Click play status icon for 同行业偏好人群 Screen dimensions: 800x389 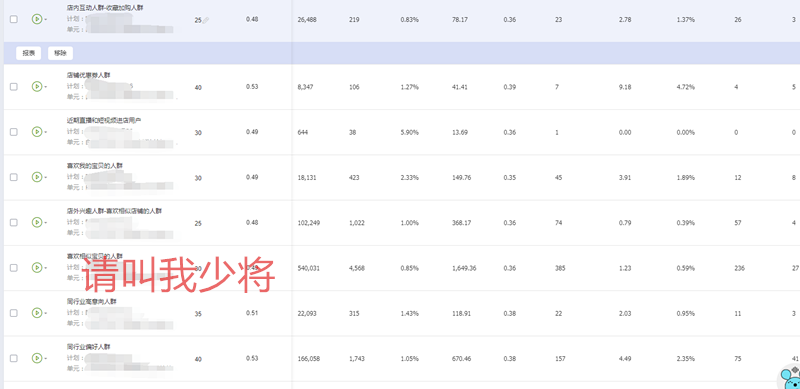coord(37,358)
